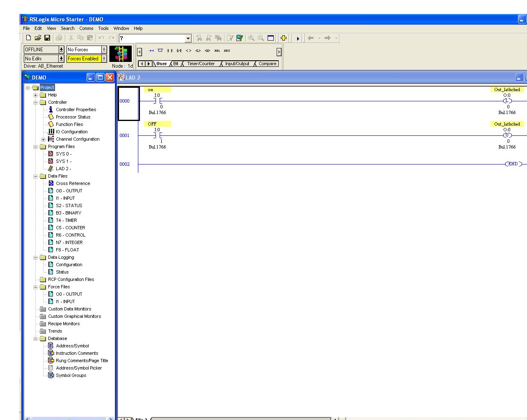
Task: Collapse the Database folder
Action: tap(35, 338)
